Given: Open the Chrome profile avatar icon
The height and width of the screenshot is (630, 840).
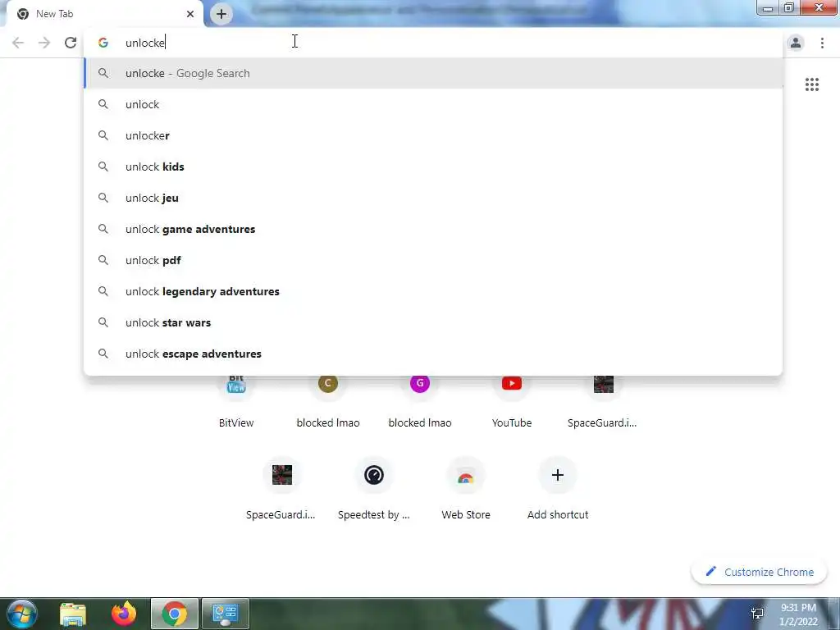Looking at the screenshot, I should point(796,43).
